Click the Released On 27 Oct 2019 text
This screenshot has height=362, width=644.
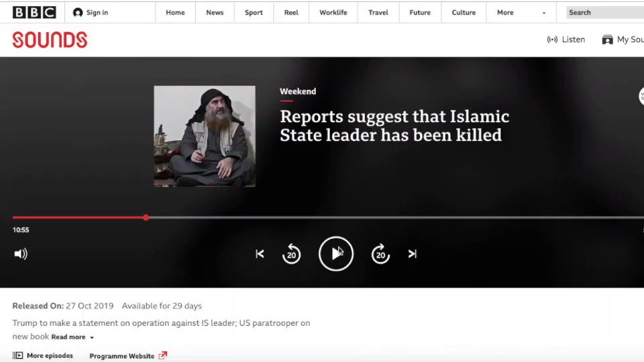click(x=63, y=306)
